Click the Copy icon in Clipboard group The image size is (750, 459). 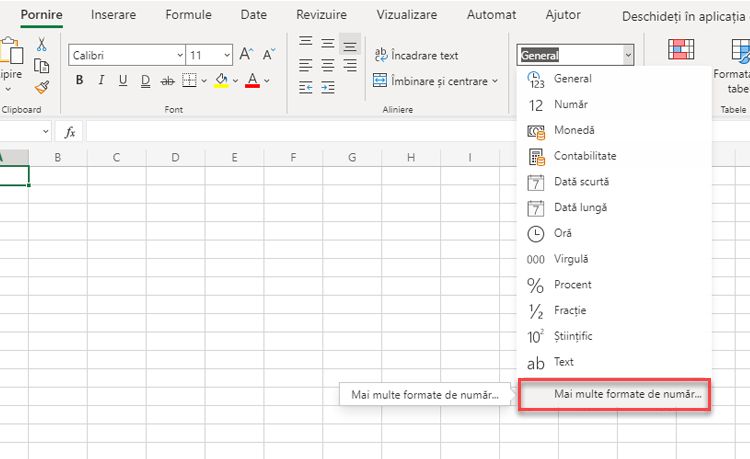click(x=42, y=66)
